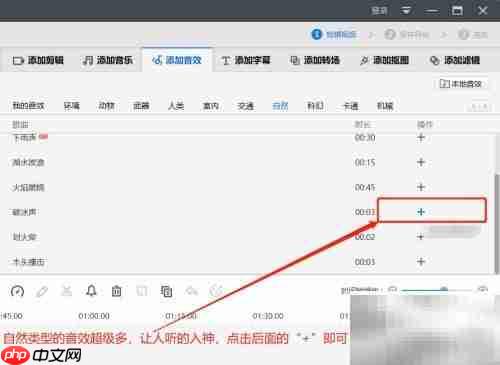Select the 卡通 sound category
Image resolution: width=500 pixels, height=365 pixels.
[350, 106]
